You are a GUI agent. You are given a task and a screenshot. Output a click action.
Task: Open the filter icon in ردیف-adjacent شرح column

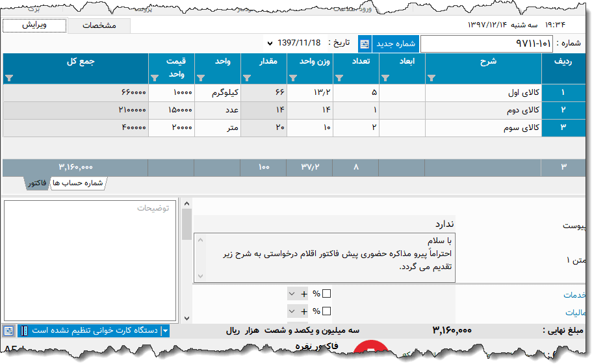(x=431, y=78)
